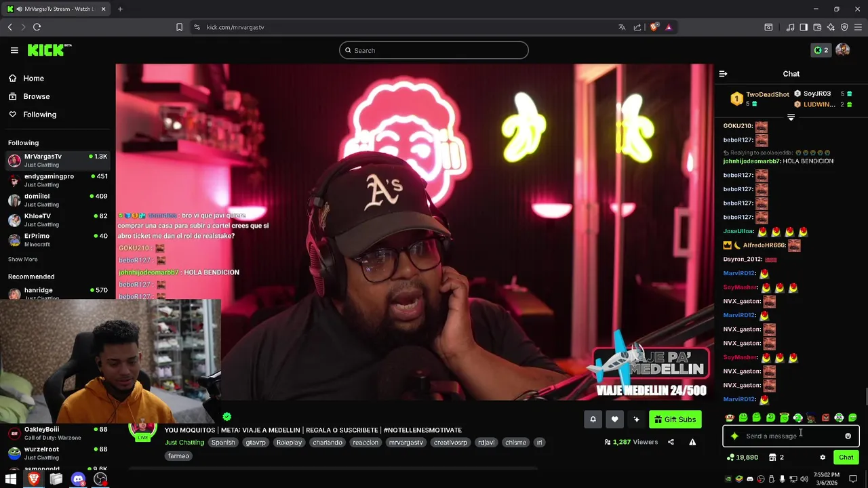Click the Kick search field
The image size is (868, 488).
[434, 50]
